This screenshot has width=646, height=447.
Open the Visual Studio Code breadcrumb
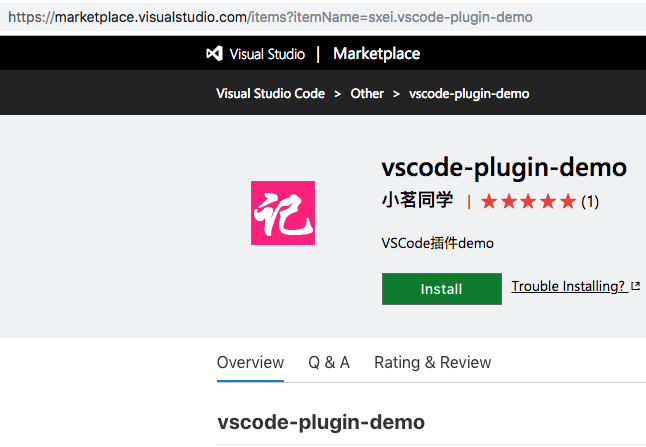pos(270,93)
